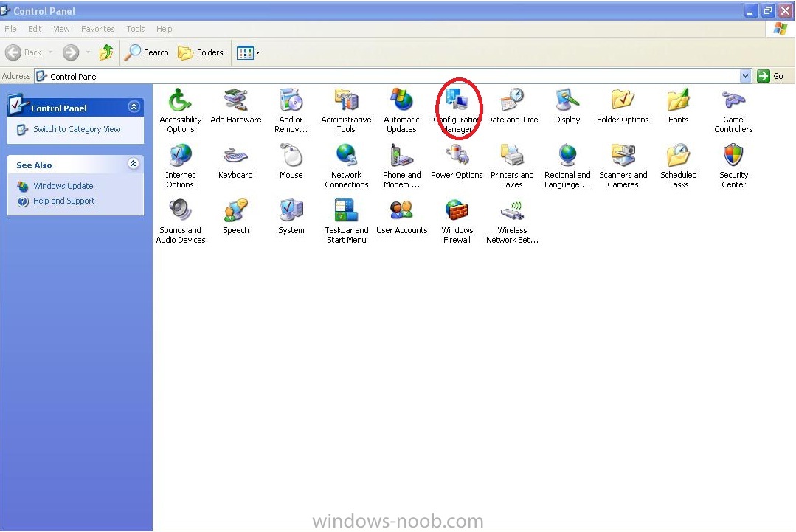Open Printers and Faxes icon

512,165
